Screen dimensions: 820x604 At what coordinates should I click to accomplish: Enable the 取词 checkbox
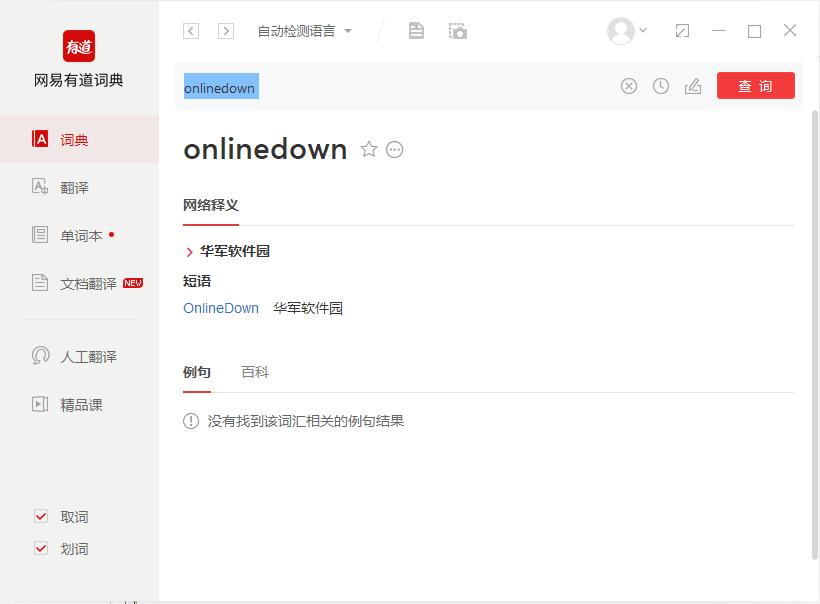(41, 516)
